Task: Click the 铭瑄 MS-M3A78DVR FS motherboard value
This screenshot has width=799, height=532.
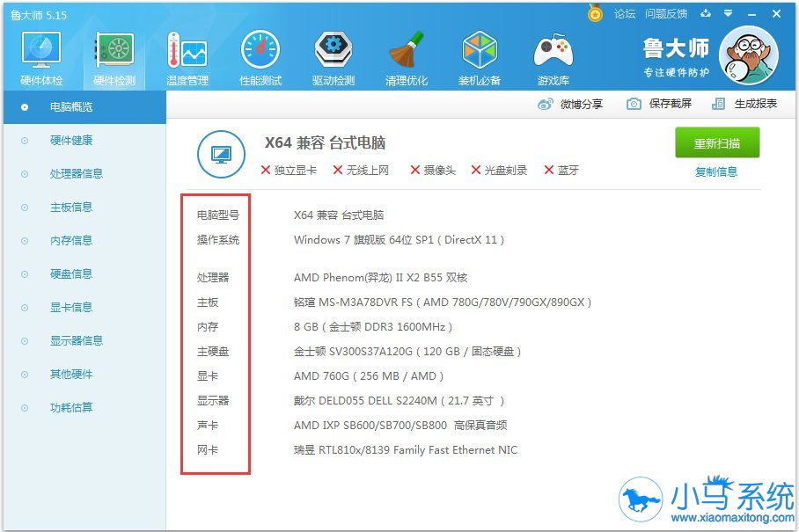Action: point(443,302)
